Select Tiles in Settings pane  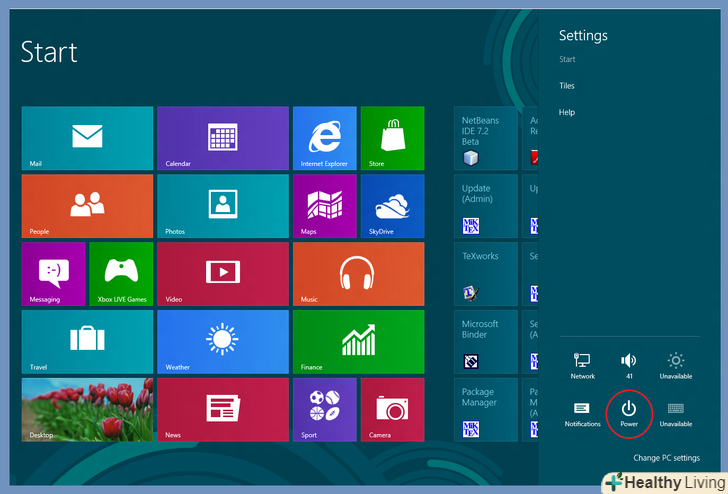[x=567, y=86]
